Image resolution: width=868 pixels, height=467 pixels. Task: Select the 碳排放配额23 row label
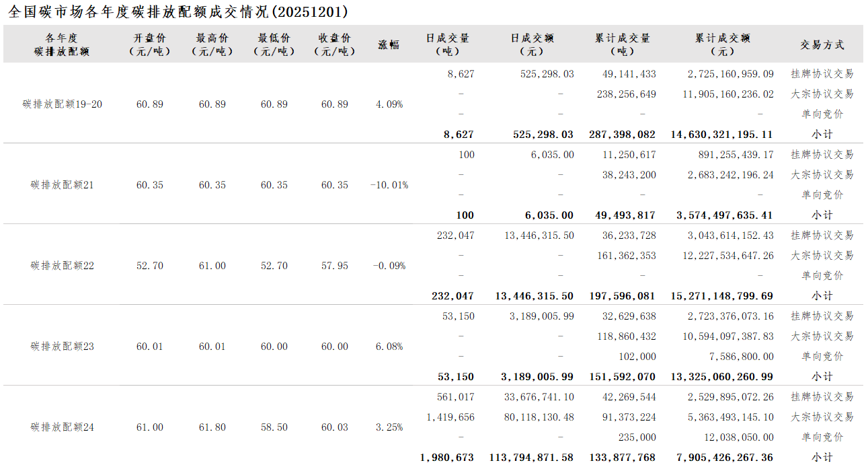pyautogui.click(x=63, y=347)
